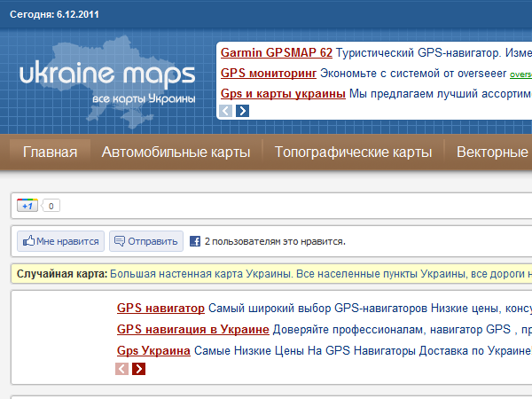Click the green overseer URL link
The image size is (532, 399).
point(520,74)
